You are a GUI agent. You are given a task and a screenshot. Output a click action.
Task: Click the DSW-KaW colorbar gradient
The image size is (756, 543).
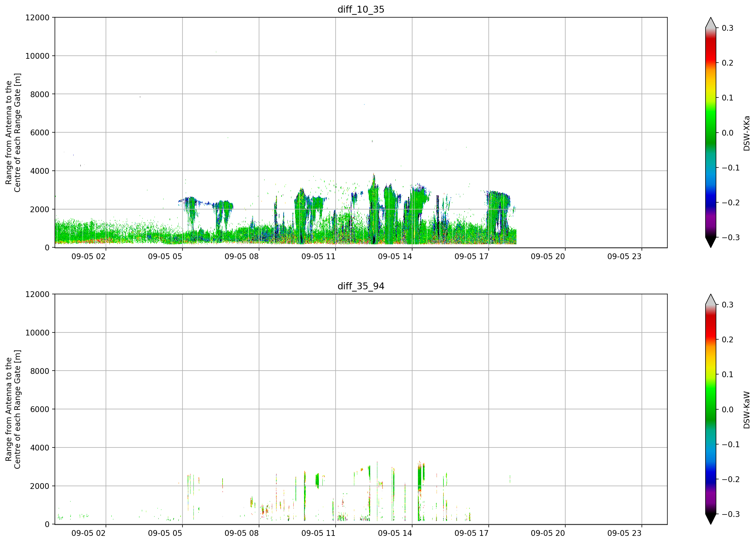pyautogui.click(x=711, y=409)
